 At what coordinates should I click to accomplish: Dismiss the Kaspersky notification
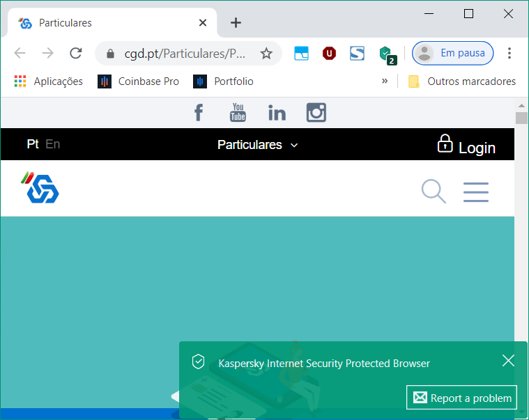click(508, 361)
